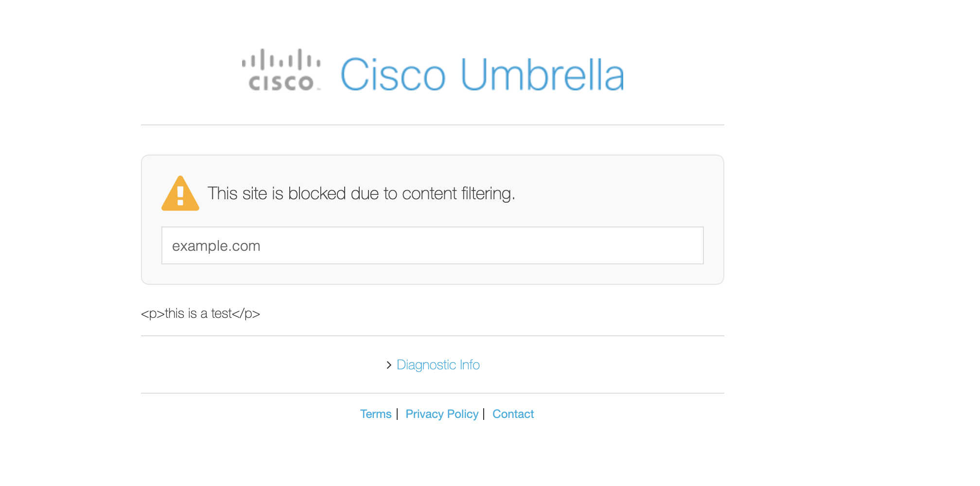Viewport: 980px width, 486px height.
Task: Click the horizontal divider below the header logo
Action: [x=432, y=125]
